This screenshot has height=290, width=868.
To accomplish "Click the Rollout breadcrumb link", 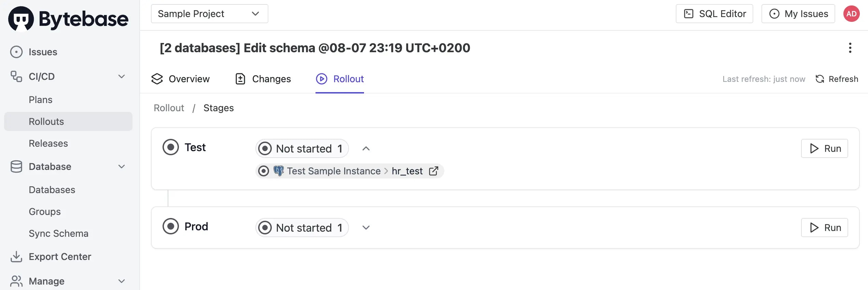I will [169, 108].
